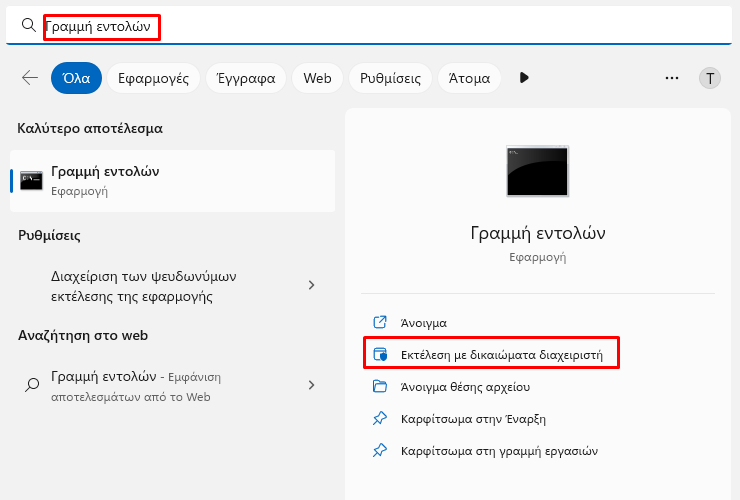The height and width of the screenshot is (500, 740).
Task: Click the Άνοιγμα open icon
Action: (x=380, y=322)
